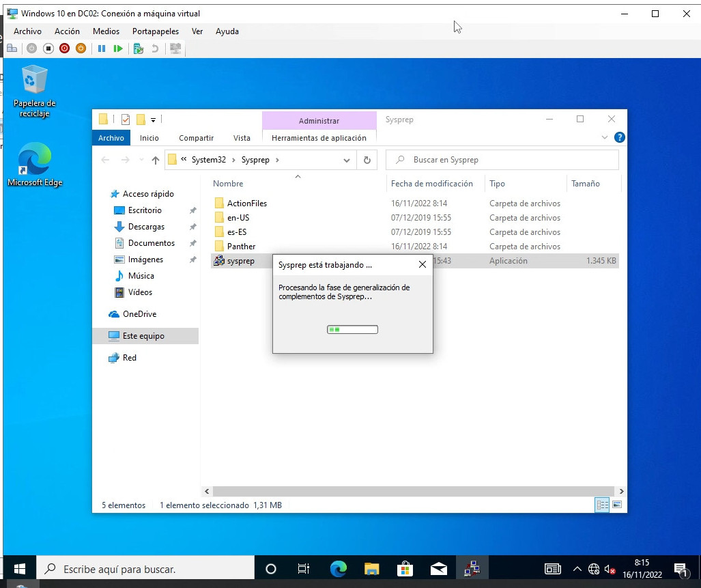Click the white Turn Off VM button

coord(48,48)
